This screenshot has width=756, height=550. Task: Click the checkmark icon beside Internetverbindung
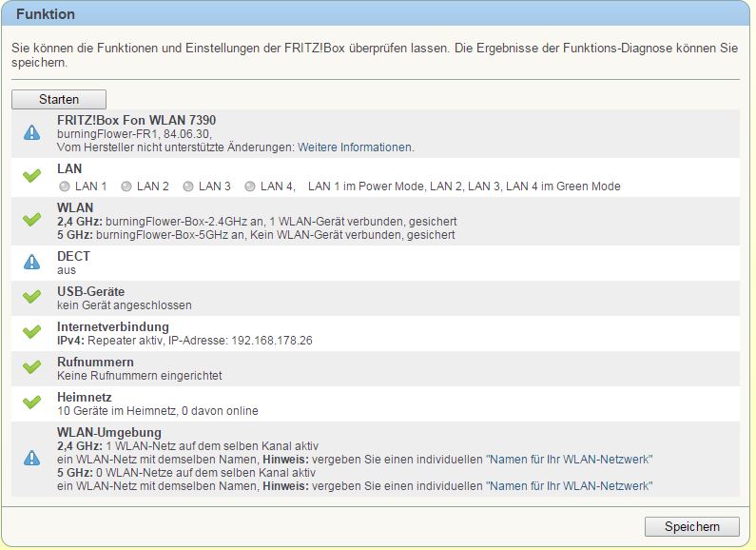click(31, 332)
